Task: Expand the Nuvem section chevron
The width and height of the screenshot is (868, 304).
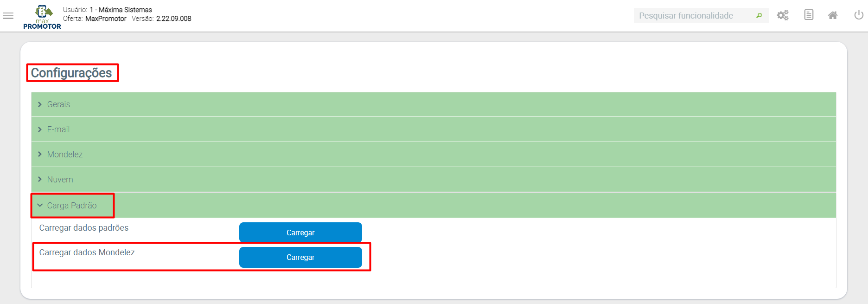Action: pyautogui.click(x=40, y=179)
